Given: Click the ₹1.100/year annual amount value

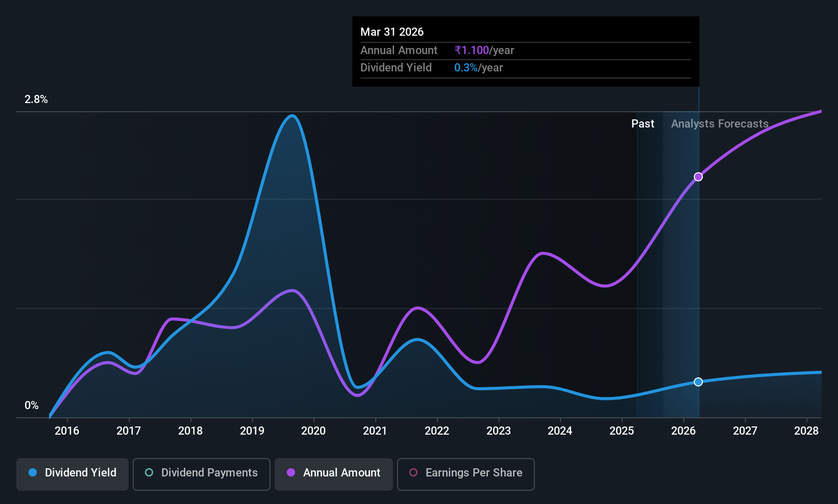Looking at the screenshot, I should point(484,51).
